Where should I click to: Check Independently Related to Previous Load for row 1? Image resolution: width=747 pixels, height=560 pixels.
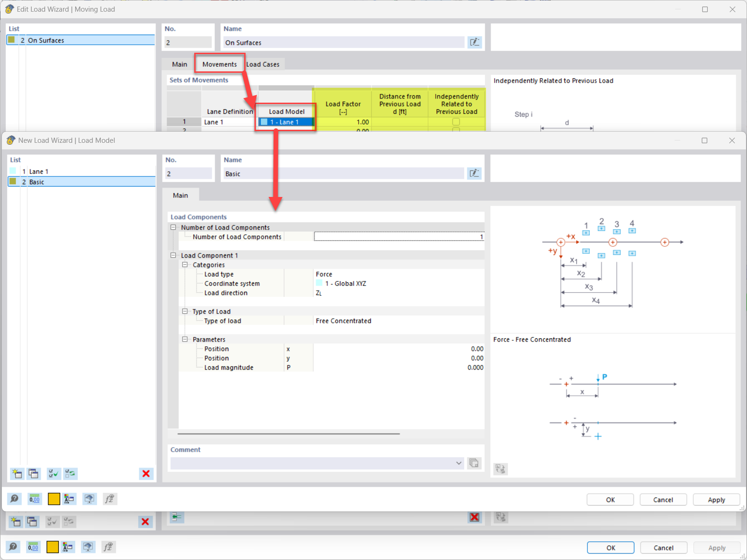(456, 122)
